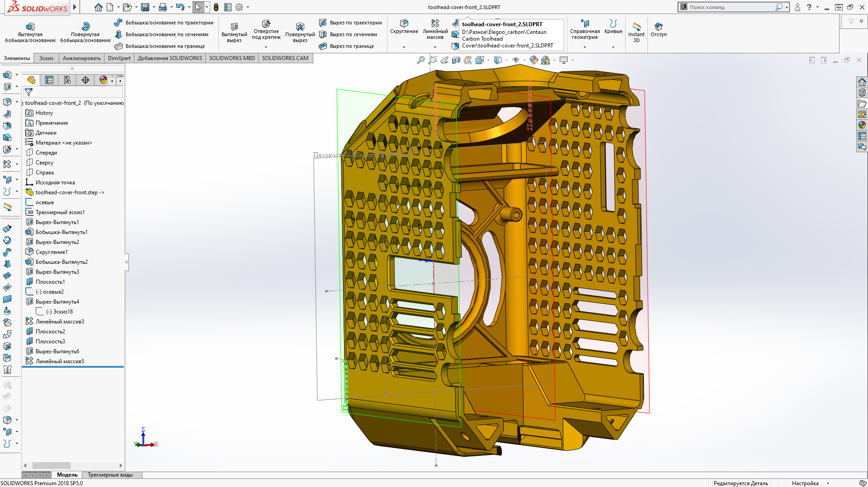Select the Вытянутая бобышка/основание tool
This screenshot has width=868, height=487.
click(30, 33)
